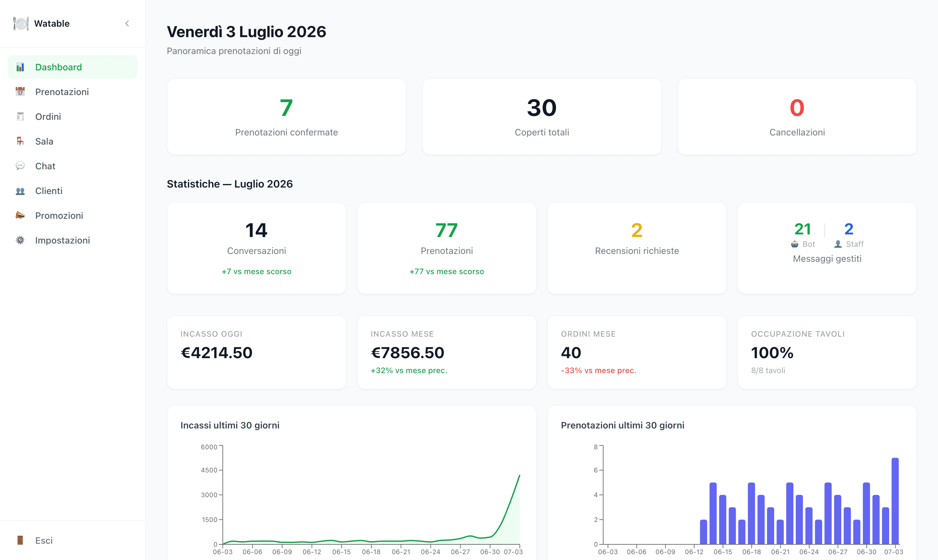Screen dimensions: 938x560
Task: Click the 40 Ordini mese value
Action: (x=571, y=353)
